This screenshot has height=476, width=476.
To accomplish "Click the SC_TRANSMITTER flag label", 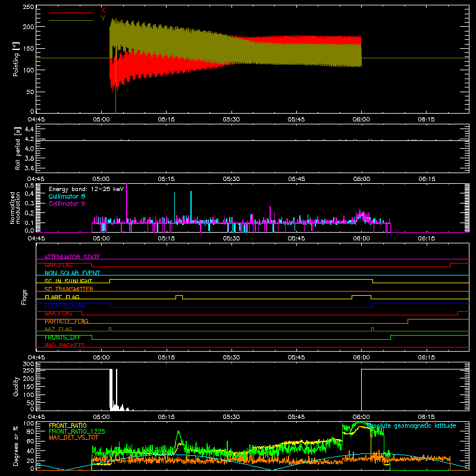I will point(68,289).
